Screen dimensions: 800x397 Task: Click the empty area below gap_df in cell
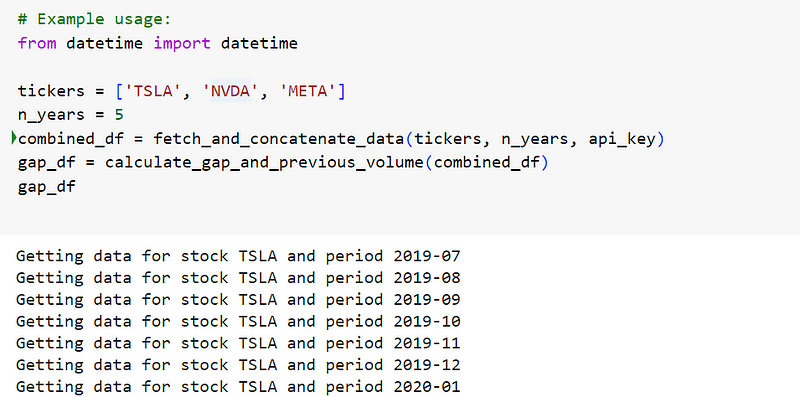coord(400,215)
